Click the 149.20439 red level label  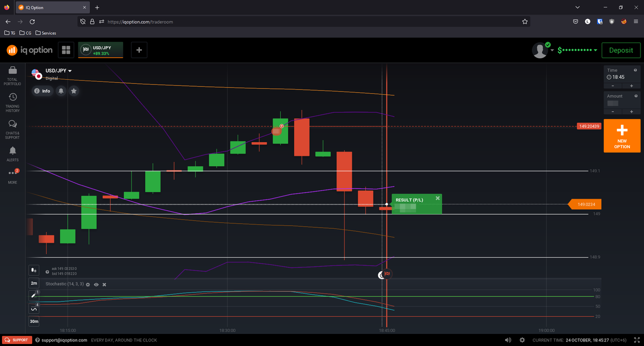[589, 126]
